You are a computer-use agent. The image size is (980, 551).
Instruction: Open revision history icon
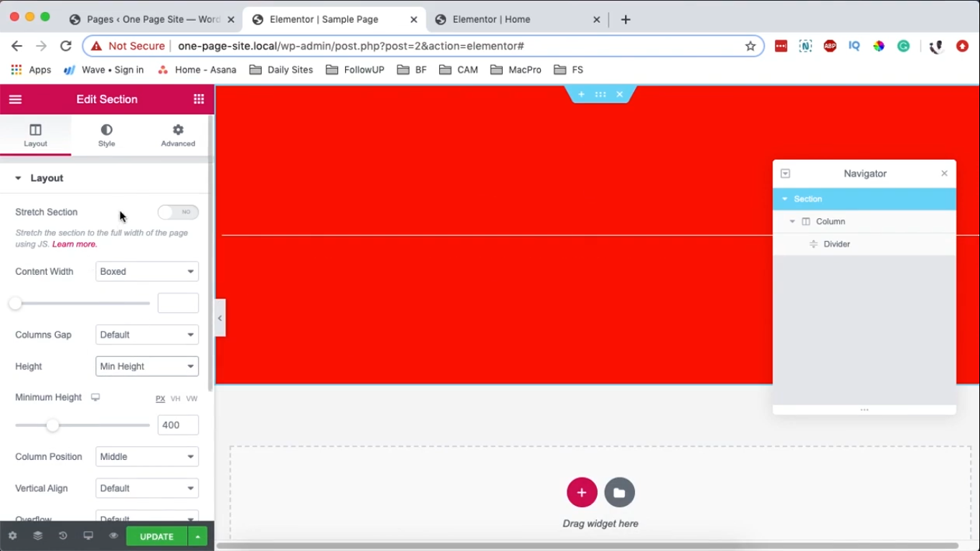pyautogui.click(x=63, y=536)
